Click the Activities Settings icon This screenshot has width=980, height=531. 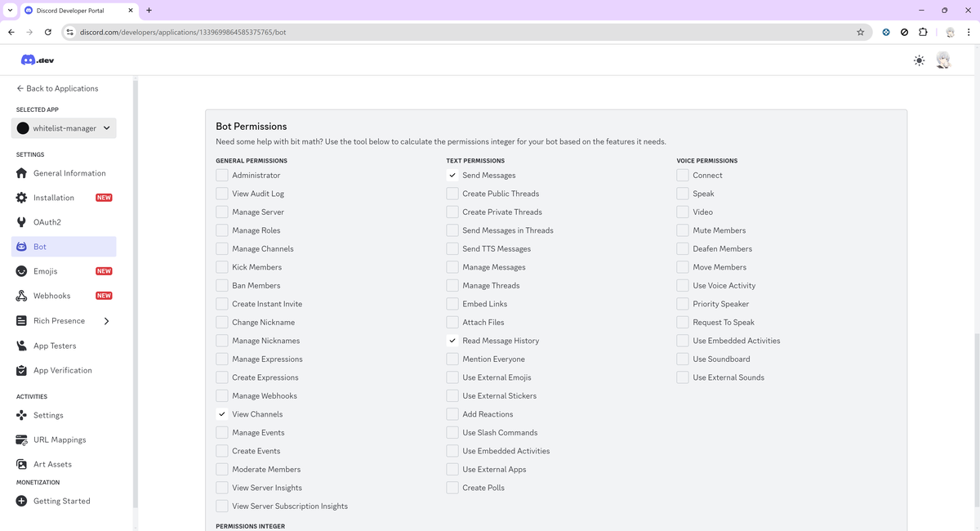22,415
